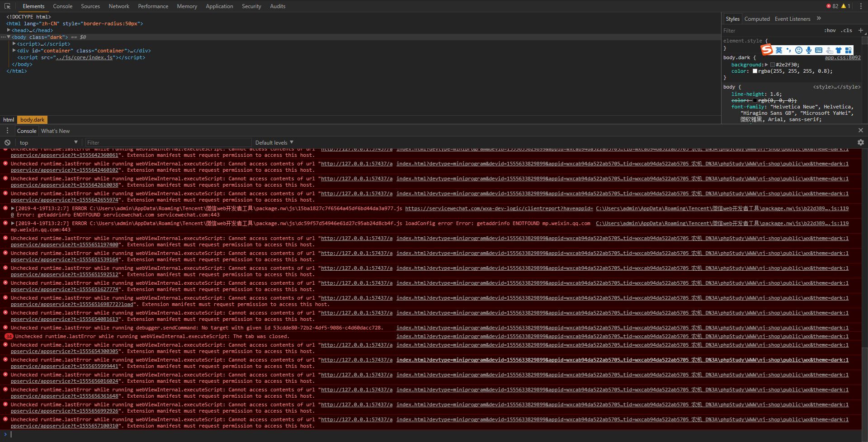Open the What's New drawer tab

55,131
